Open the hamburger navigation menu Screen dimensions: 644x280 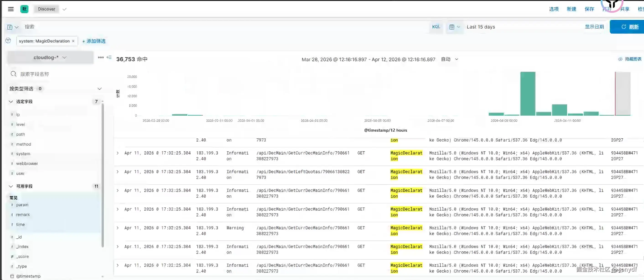10,9
